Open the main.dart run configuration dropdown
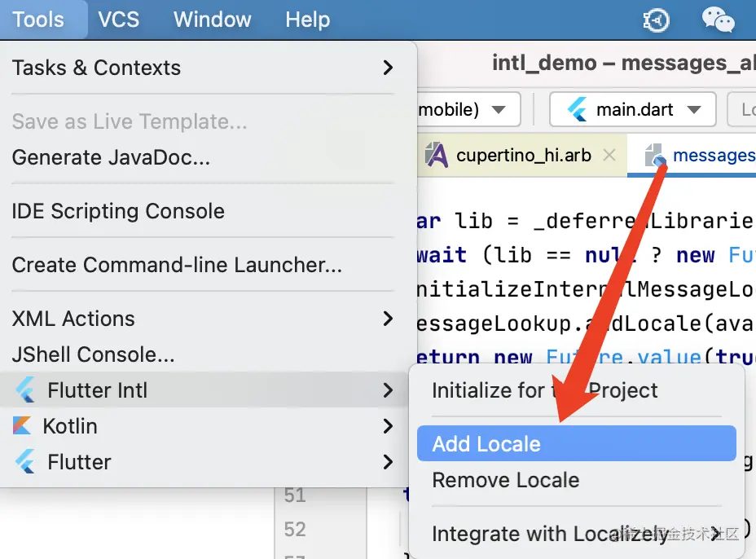756x559 pixels. pos(694,110)
